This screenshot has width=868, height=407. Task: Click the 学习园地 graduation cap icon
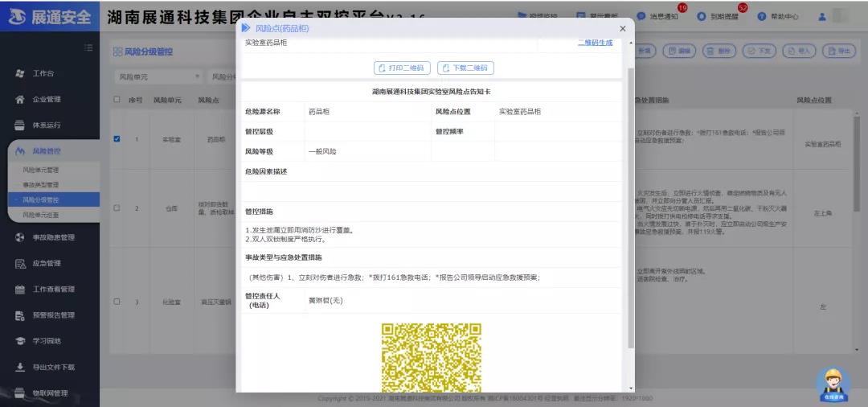(20, 341)
